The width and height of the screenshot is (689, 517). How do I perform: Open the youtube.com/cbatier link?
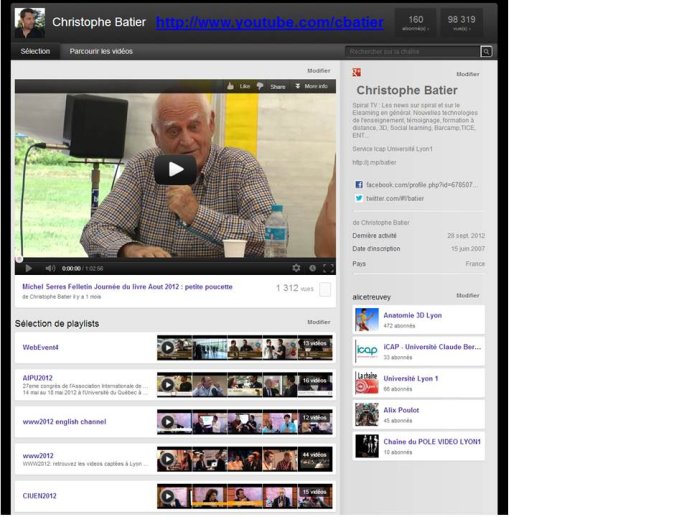(x=269, y=22)
